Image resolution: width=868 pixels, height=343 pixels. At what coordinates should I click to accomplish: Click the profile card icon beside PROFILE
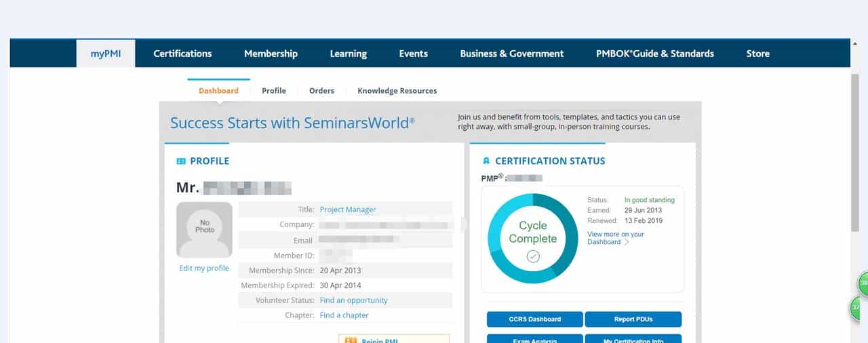pos(181,161)
